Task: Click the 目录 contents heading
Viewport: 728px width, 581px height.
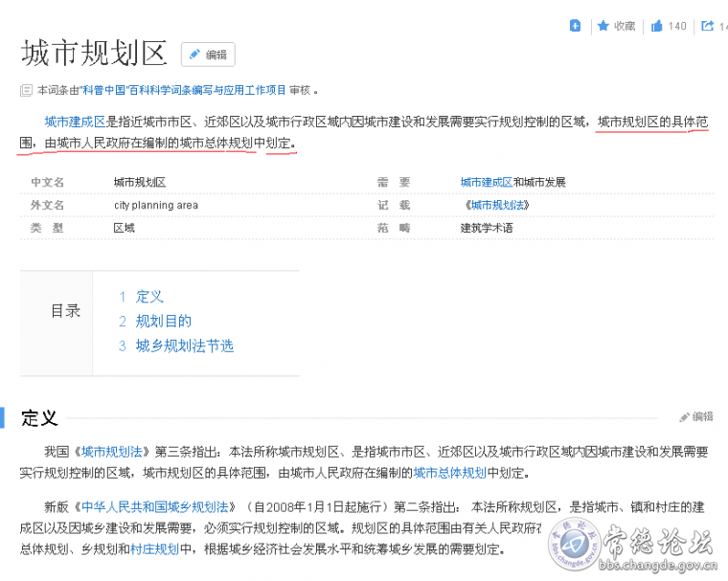Action: [65, 311]
